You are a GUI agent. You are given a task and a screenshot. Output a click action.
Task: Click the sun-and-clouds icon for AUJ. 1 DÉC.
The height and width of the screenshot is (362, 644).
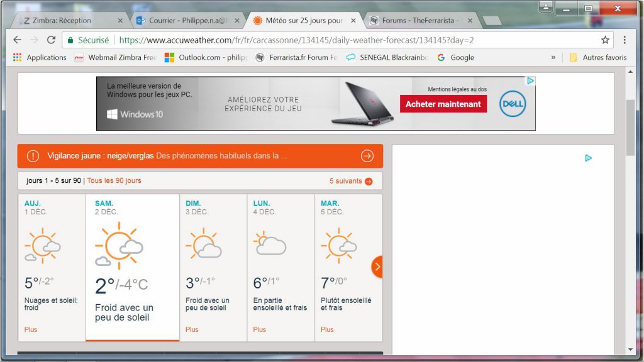[x=42, y=246]
